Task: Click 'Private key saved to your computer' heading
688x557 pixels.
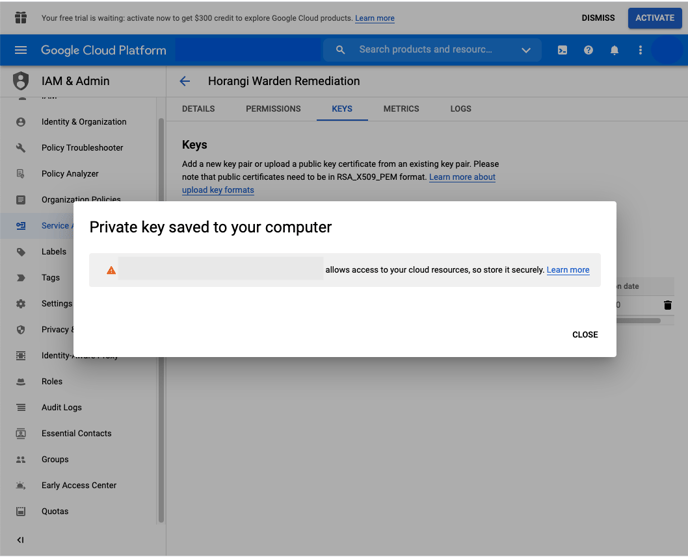Action: 211,227
